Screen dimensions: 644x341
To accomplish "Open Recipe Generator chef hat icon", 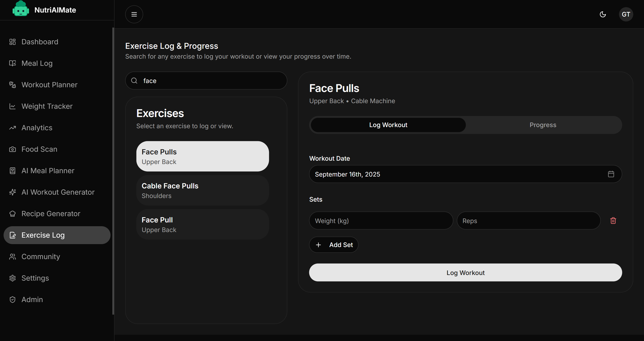I will click(x=13, y=214).
